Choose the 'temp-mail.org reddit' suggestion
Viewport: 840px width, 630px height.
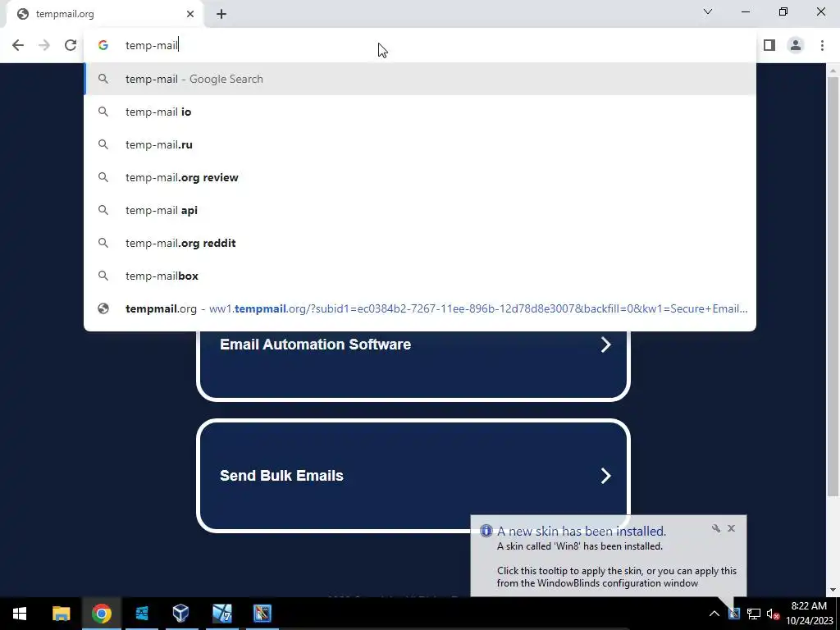420,243
